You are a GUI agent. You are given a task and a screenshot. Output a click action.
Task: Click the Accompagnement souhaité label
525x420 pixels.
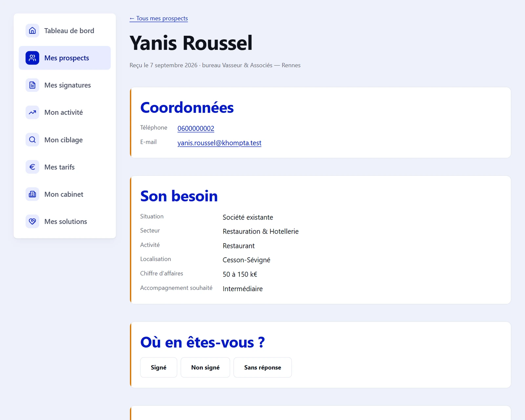pos(176,288)
